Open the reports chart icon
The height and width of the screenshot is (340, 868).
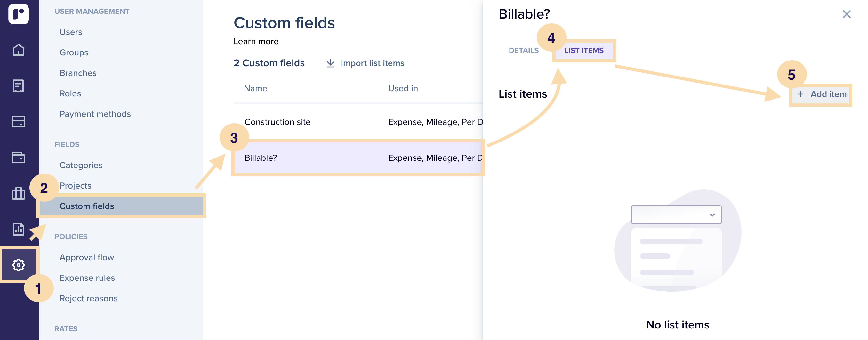[x=19, y=229]
